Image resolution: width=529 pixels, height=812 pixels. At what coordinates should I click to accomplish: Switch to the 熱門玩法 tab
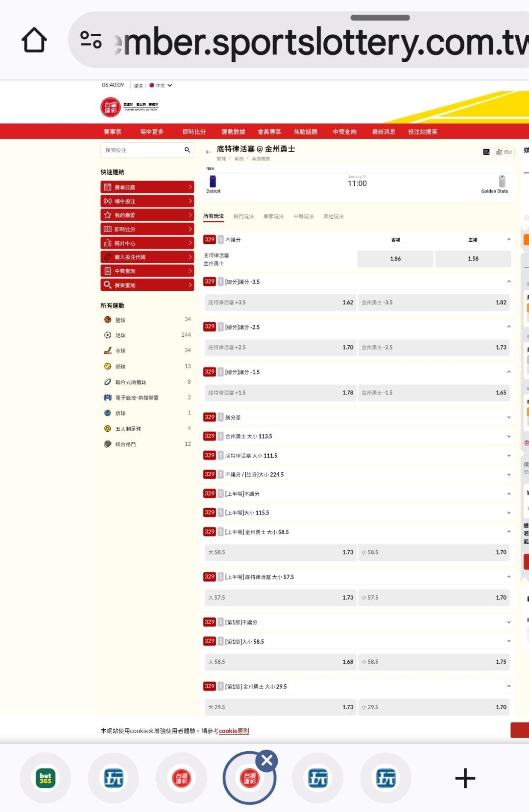[243, 216]
